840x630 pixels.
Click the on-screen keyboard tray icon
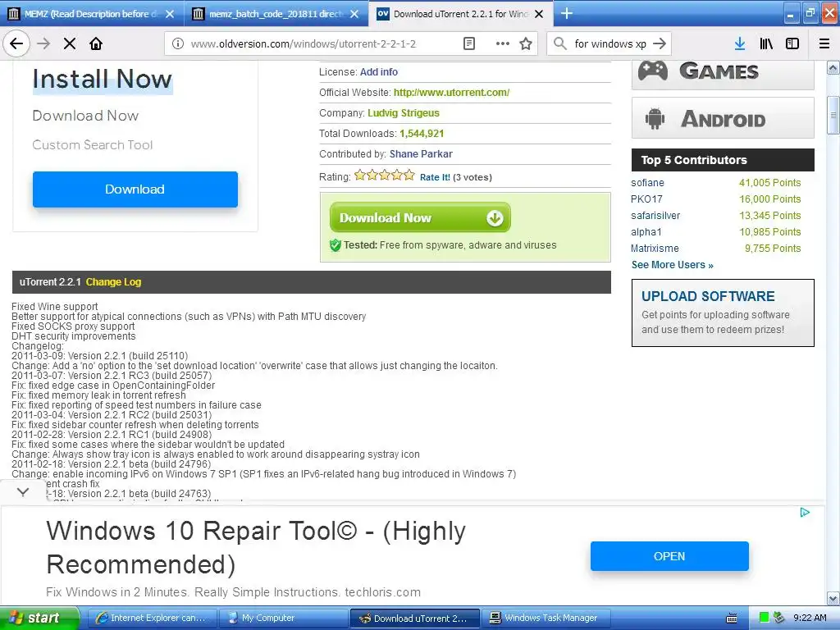(731, 619)
